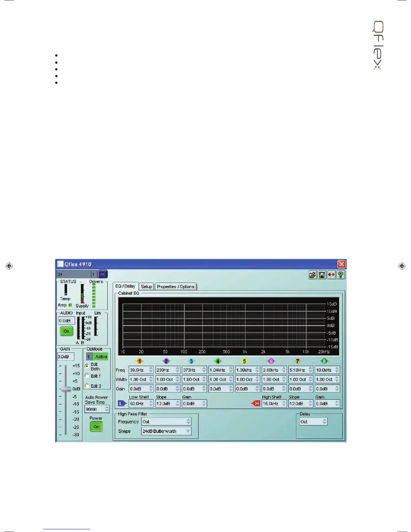This screenshot has height=532, width=411.
Task: Select EQ band 4 green marker
Action: [218, 361]
